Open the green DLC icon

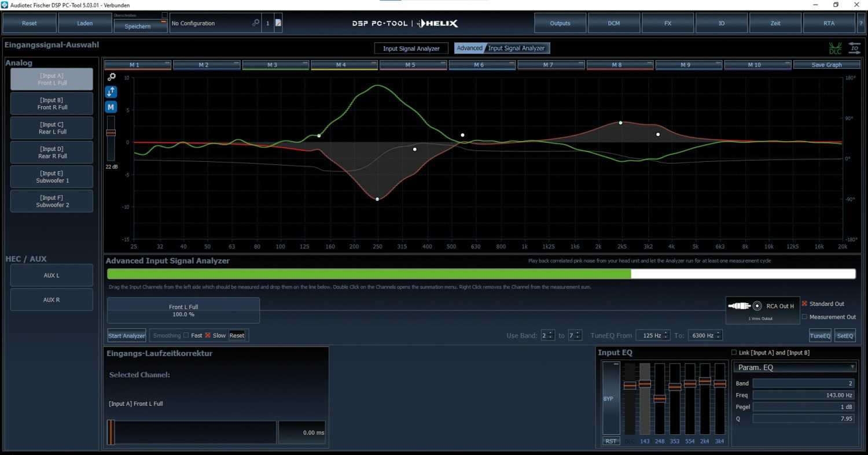coord(835,49)
